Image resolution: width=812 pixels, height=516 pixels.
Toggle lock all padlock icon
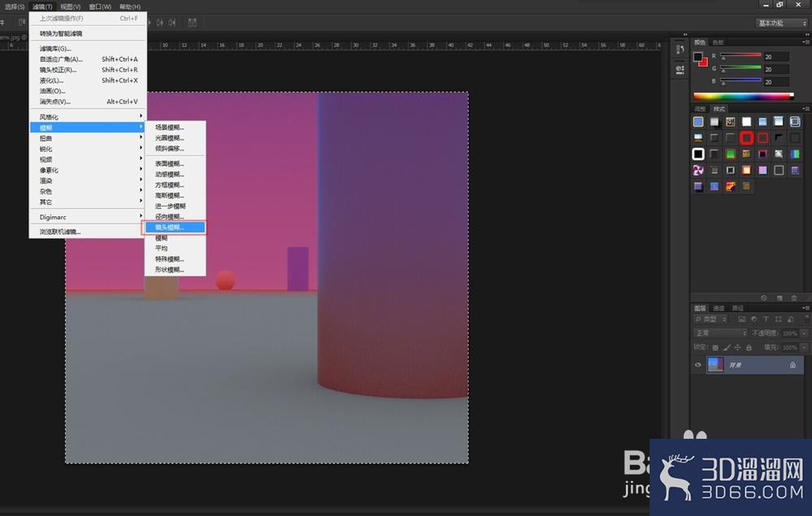749,348
